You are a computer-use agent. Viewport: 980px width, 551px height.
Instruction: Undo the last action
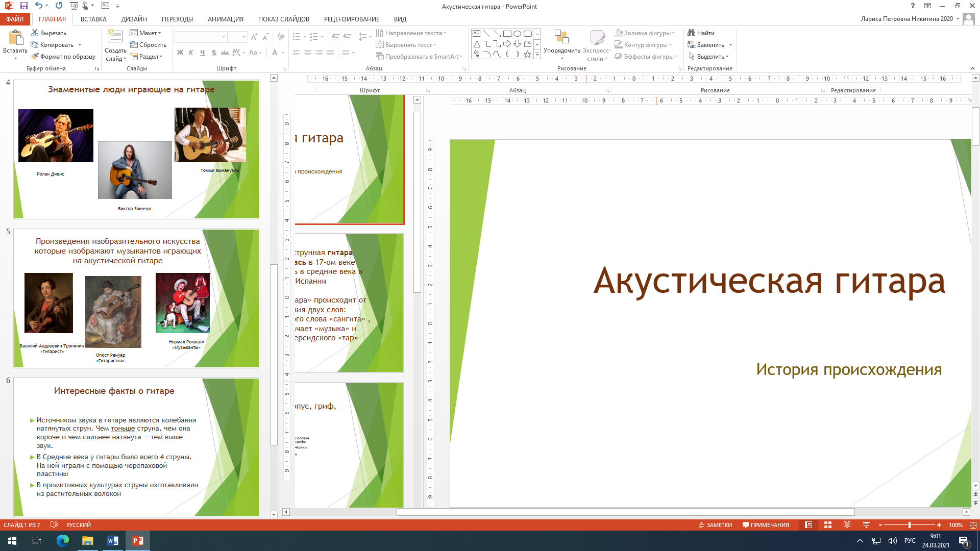pyautogui.click(x=39, y=6)
